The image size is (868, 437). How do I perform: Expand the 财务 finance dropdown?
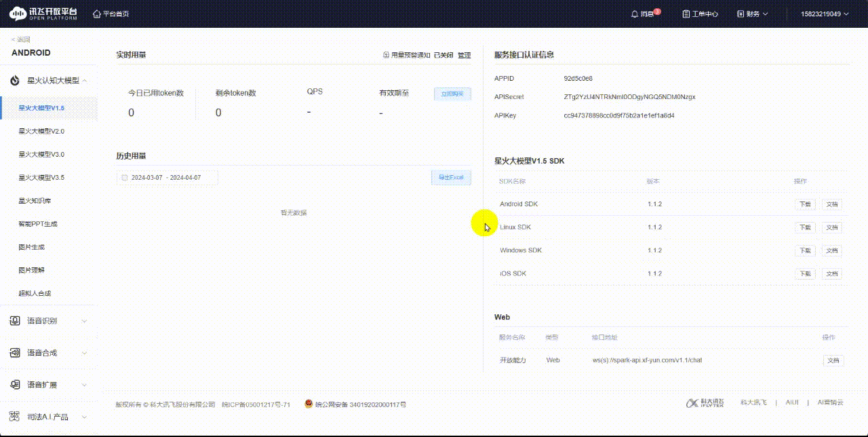753,14
